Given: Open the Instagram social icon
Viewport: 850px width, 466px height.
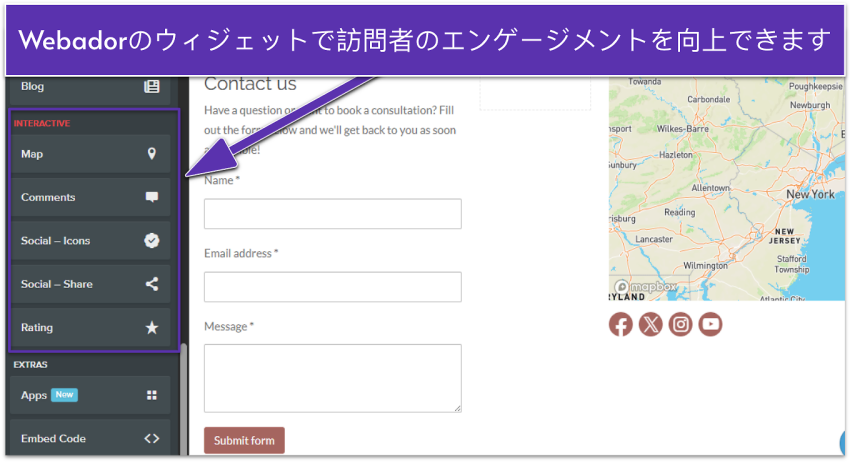Looking at the screenshot, I should 680,325.
